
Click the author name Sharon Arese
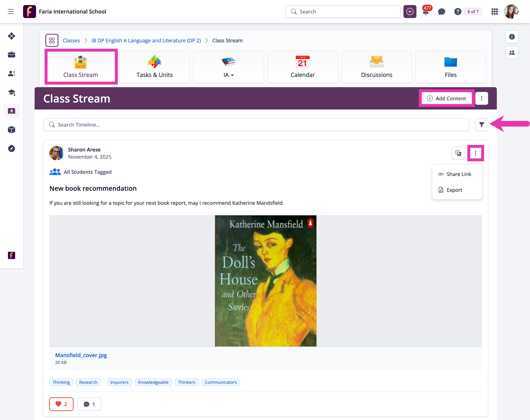pyautogui.click(x=84, y=150)
